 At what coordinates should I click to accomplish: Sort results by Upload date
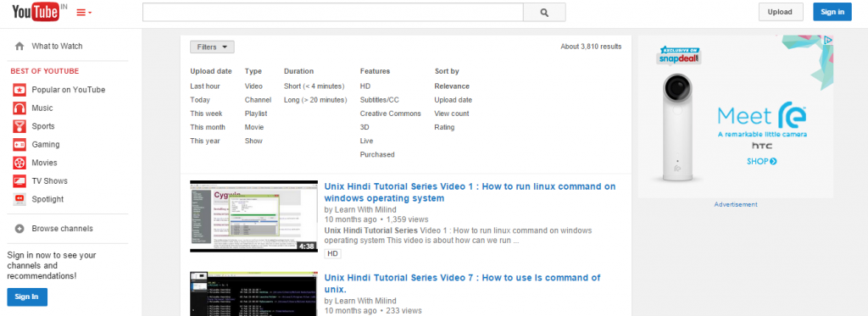453,100
